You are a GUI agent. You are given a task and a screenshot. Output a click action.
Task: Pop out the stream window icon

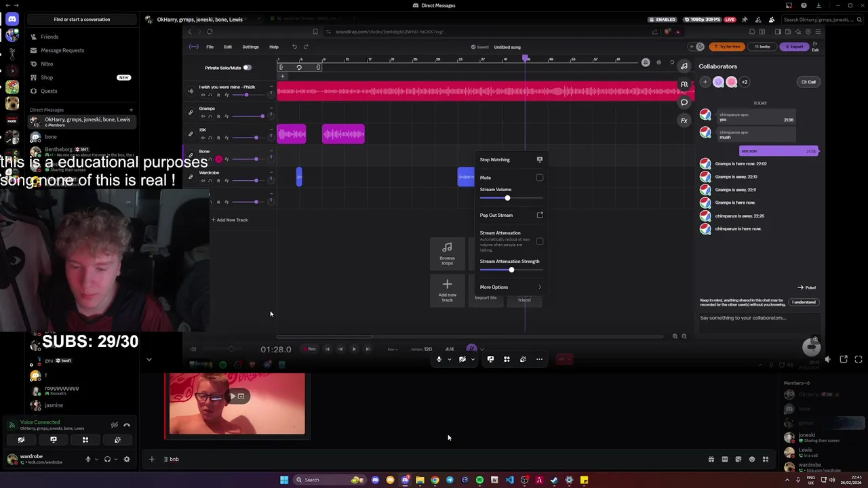click(x=844, y=359)
